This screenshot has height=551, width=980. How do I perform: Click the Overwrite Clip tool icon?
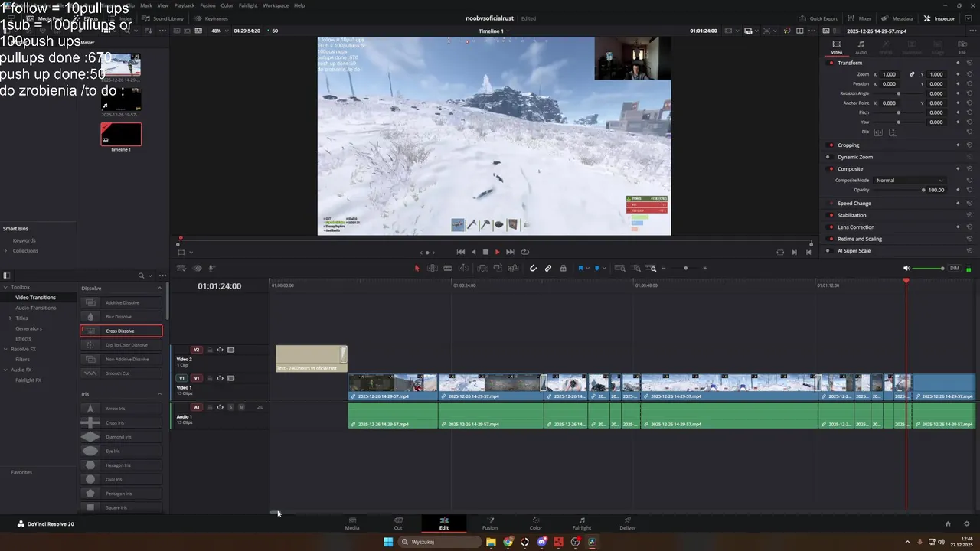(x=498, y=269)
